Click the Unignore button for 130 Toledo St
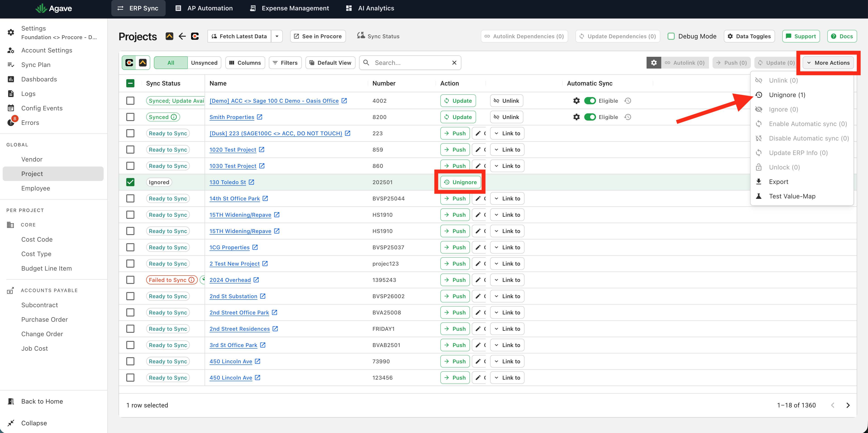 tap(460, 182)
